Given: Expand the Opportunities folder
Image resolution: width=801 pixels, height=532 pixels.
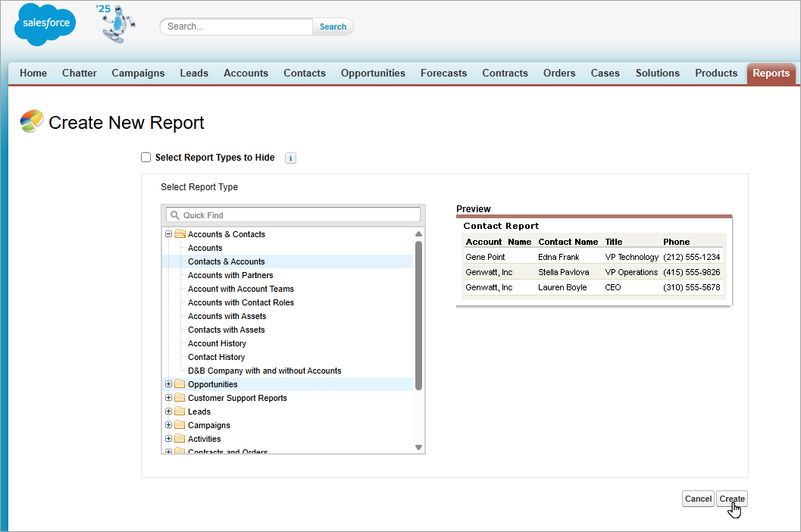Looking at the screenshot, I should (168, 384).
